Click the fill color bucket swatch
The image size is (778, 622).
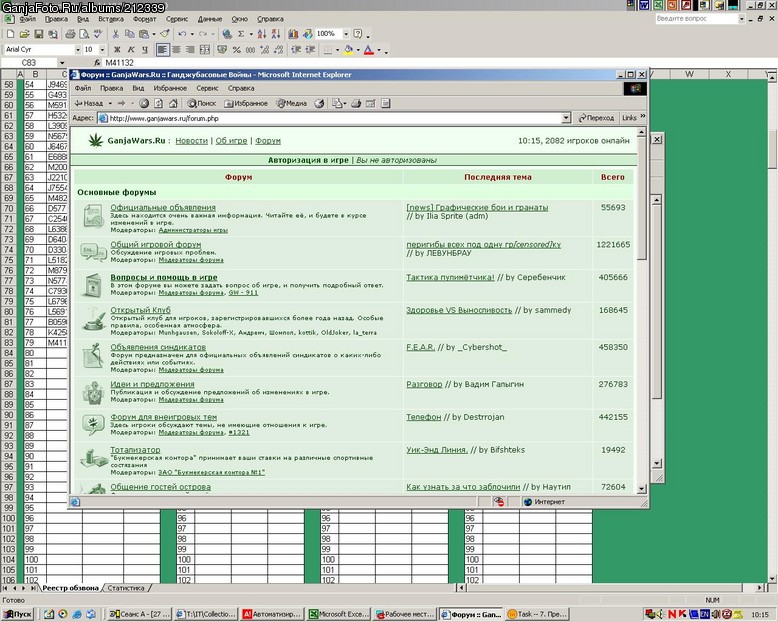coord(348,50)
